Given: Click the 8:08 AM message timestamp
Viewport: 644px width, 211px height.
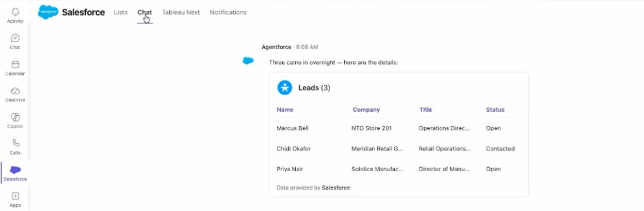Looking at the screenshot, I should pos(307,47).
